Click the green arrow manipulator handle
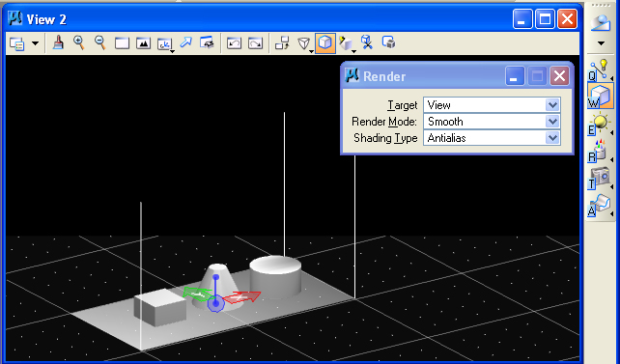 pyautogui.click(x=198, y=294)
